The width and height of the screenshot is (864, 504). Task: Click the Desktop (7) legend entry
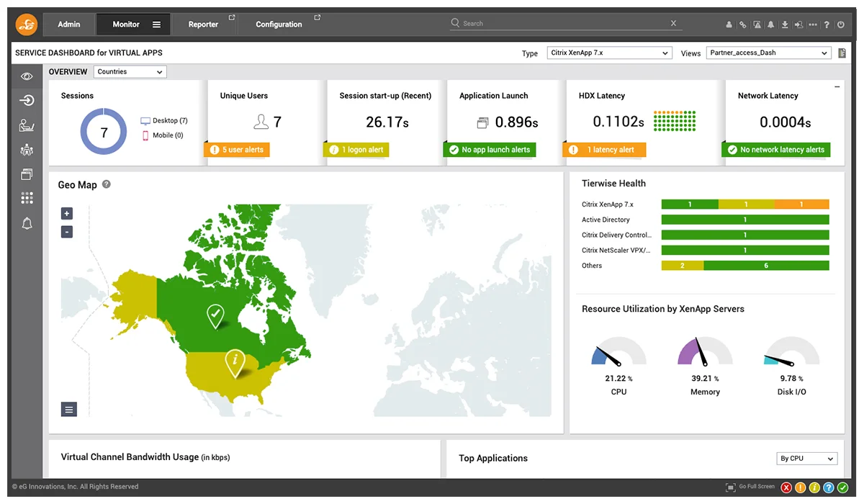click(x=164, y=121)
